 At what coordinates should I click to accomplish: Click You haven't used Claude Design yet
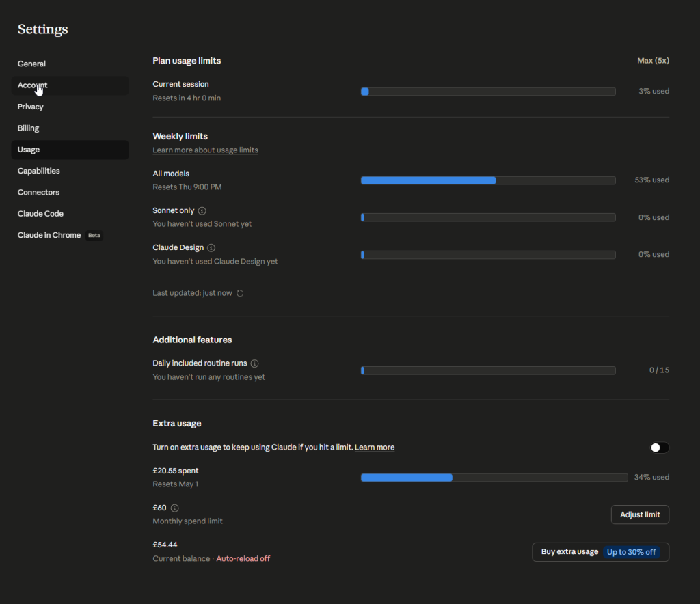click(x=215, y=262)
